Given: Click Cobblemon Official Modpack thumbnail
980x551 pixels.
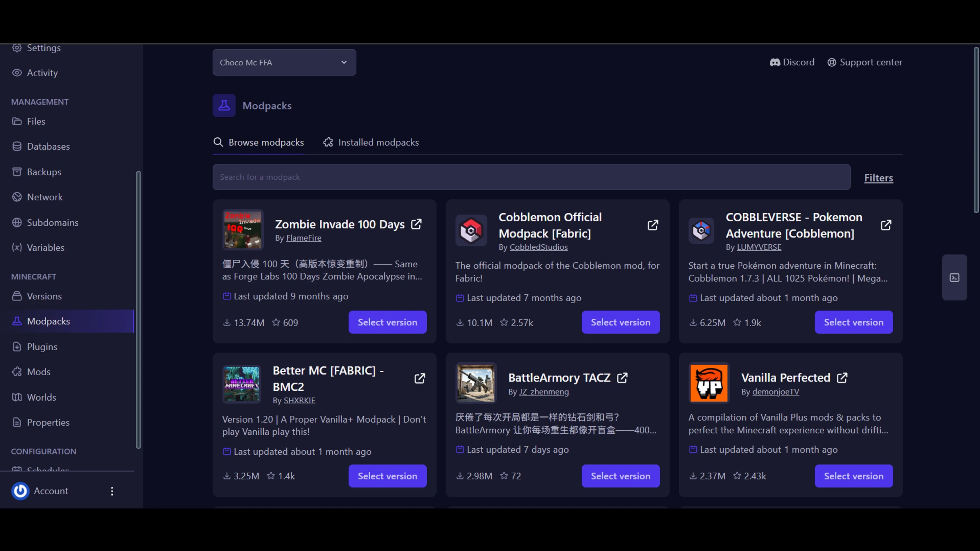Looking at the screenshot, I should coord(471,230).
